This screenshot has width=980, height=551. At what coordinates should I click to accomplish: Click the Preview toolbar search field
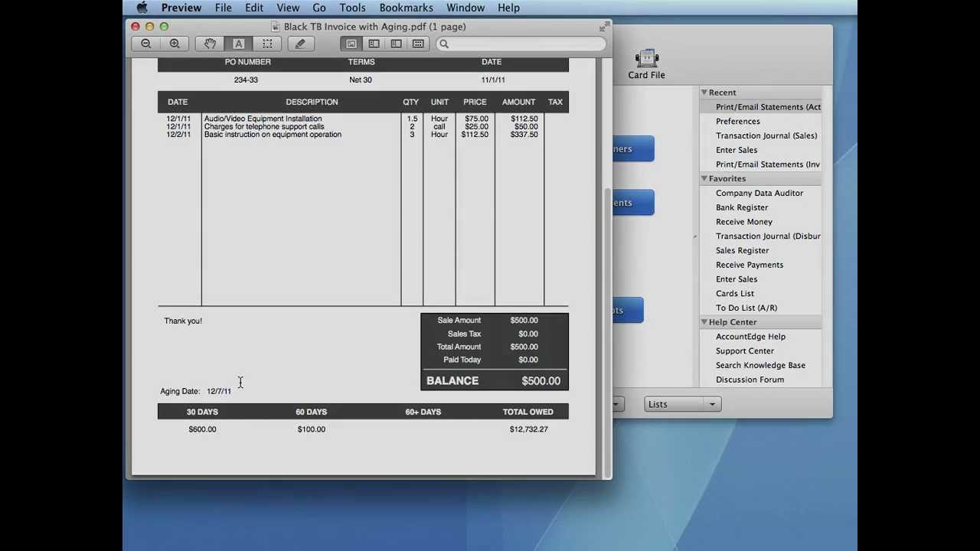(x=521, y=44)
